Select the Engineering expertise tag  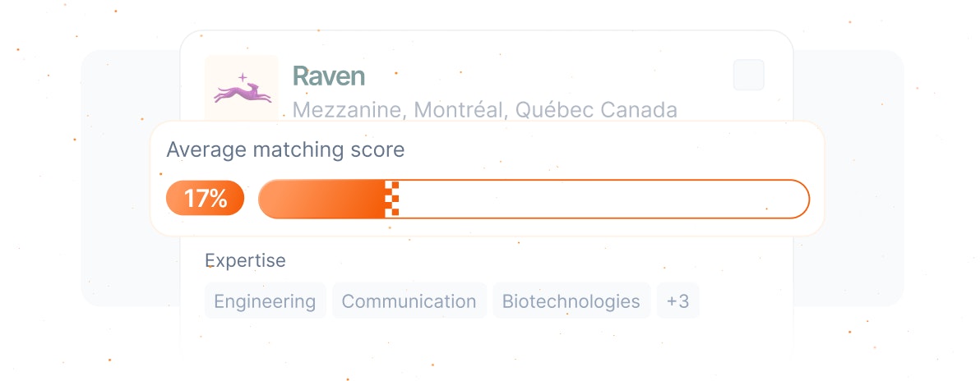tap(265, 301)
